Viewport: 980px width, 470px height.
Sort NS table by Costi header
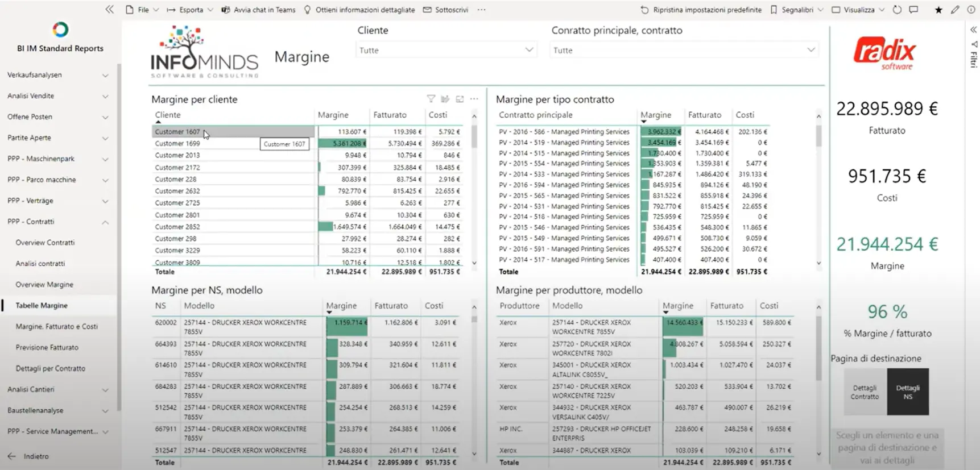[434, 306]
